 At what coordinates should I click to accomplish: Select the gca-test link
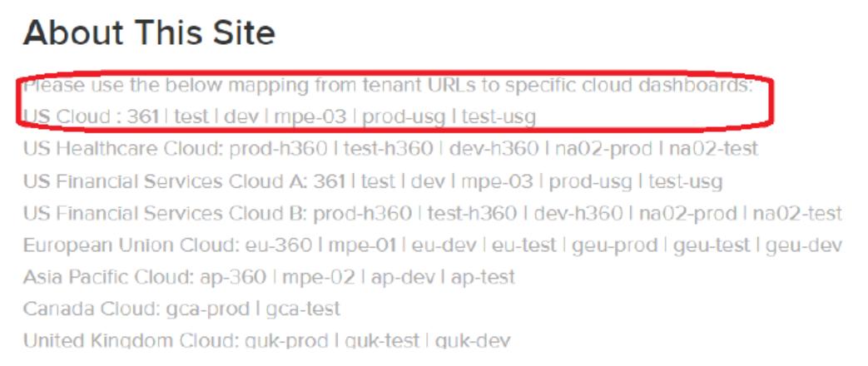(x=303, y=309)
